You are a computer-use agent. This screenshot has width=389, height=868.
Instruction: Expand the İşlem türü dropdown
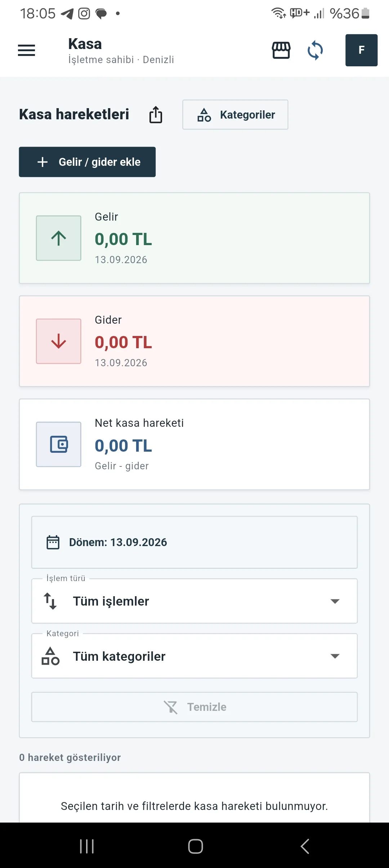coord(194,601)
